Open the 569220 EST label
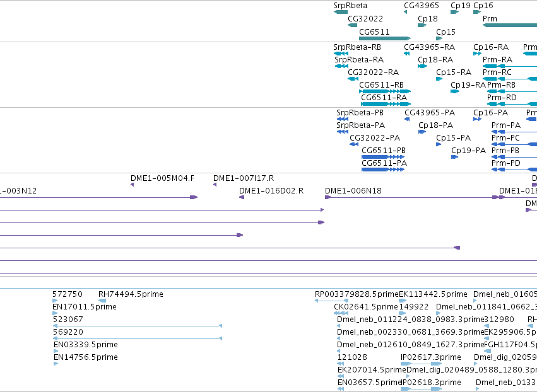This screenshot has height=392, width=537. tap(68, 333)
